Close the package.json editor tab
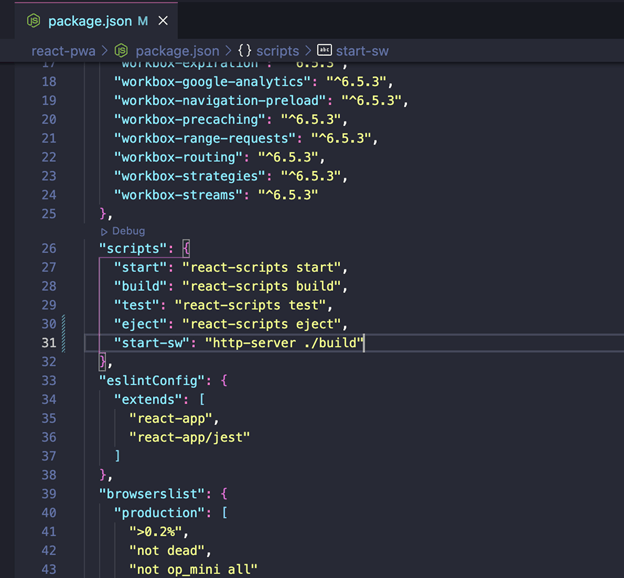 163,21
